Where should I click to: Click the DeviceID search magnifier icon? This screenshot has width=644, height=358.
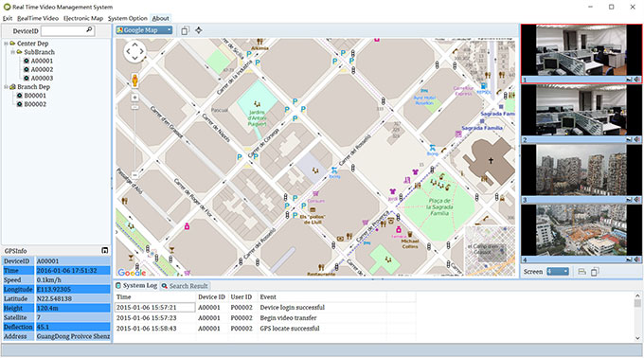click(x=89, y=30)
